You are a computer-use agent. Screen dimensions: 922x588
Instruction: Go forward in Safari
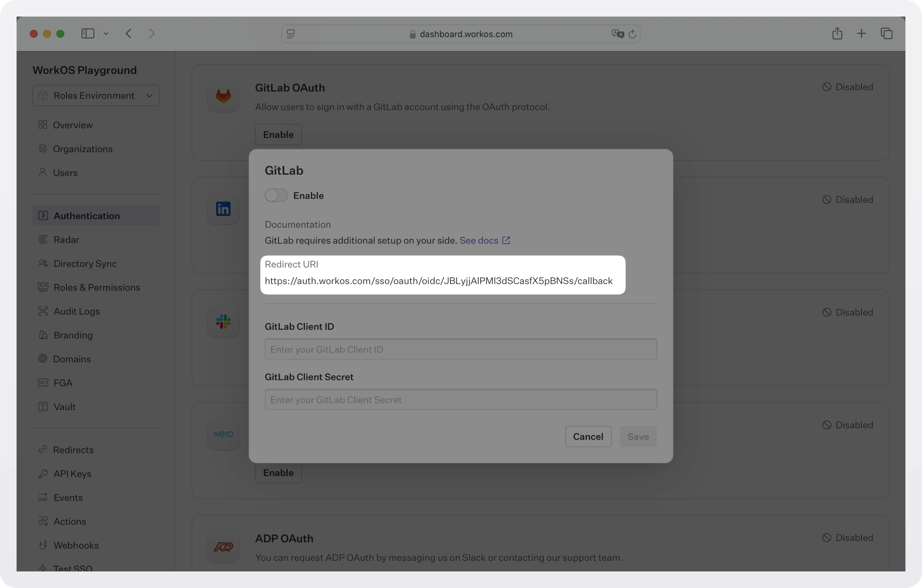[x=152, y=34]
